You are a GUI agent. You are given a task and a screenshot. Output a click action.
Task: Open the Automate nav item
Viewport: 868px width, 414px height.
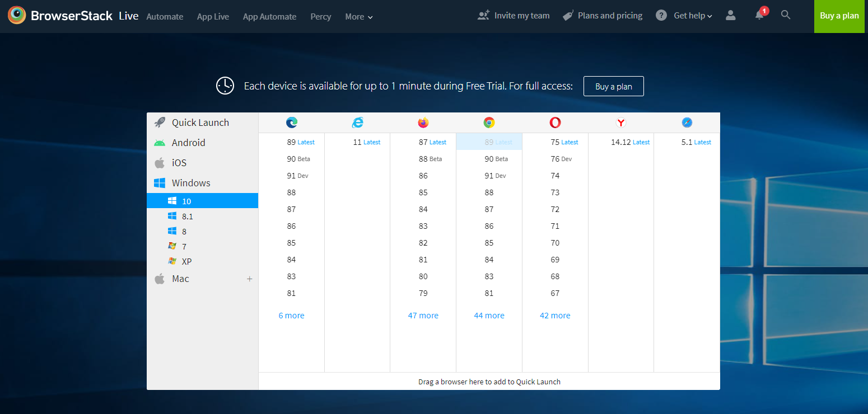coord(165,17)
